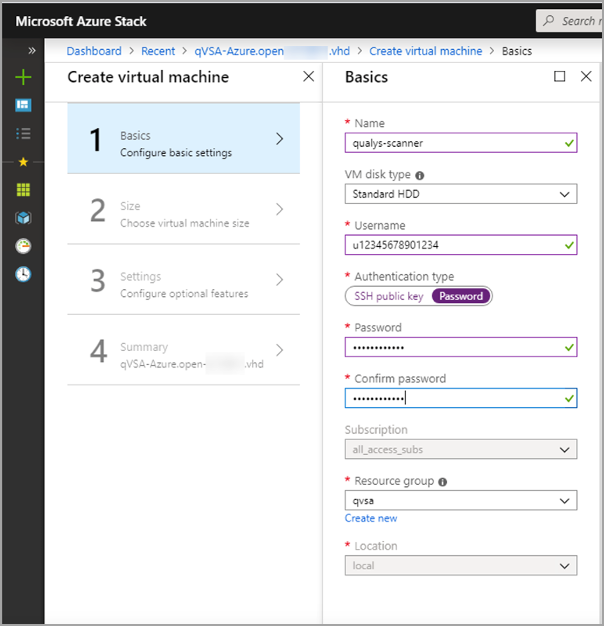Click the Password input field
This screenshot has height=626, width=604.
[461, 347]
